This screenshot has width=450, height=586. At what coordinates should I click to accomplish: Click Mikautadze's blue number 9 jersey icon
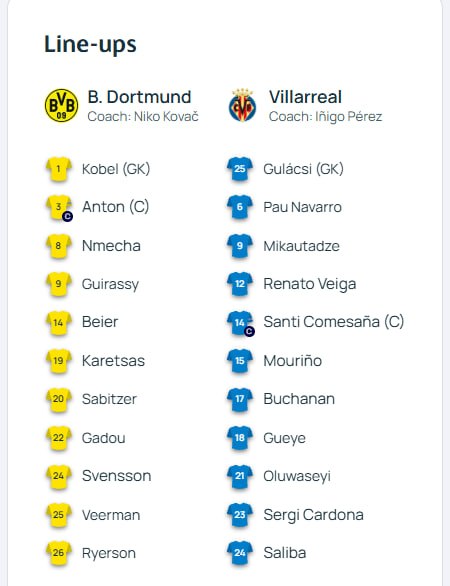click(x=240, y=246)
